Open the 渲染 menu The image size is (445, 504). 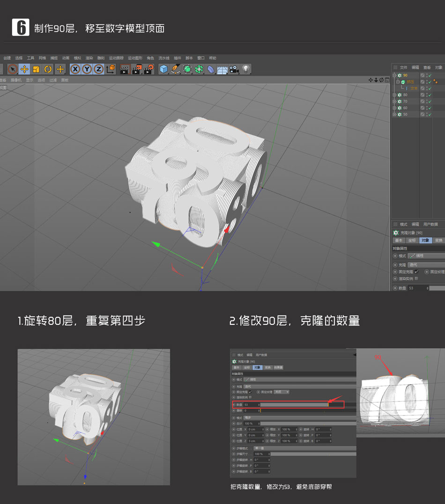click(x=89, y=58)
